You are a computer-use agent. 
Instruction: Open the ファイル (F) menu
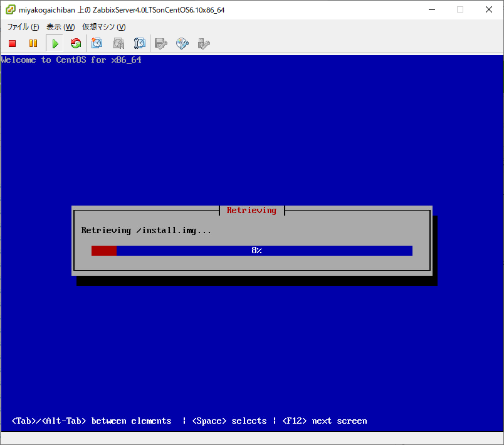click(23, 27)
